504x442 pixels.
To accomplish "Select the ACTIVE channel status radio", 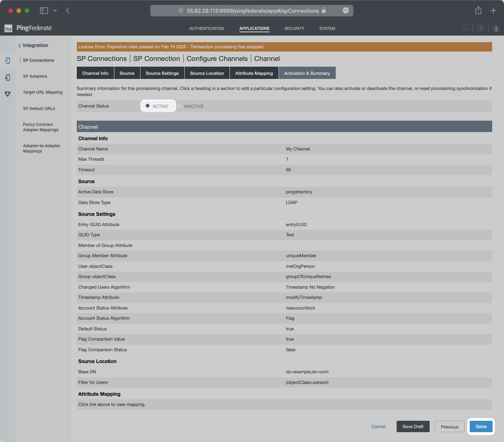I will click(148, 106).
